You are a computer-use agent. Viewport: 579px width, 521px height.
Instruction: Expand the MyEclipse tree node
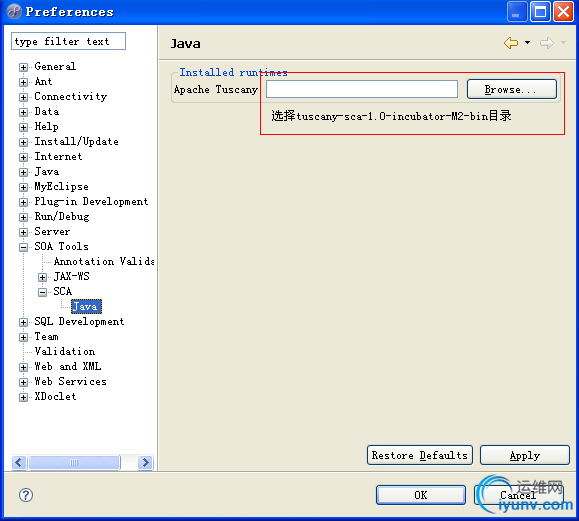coord(23,187)
